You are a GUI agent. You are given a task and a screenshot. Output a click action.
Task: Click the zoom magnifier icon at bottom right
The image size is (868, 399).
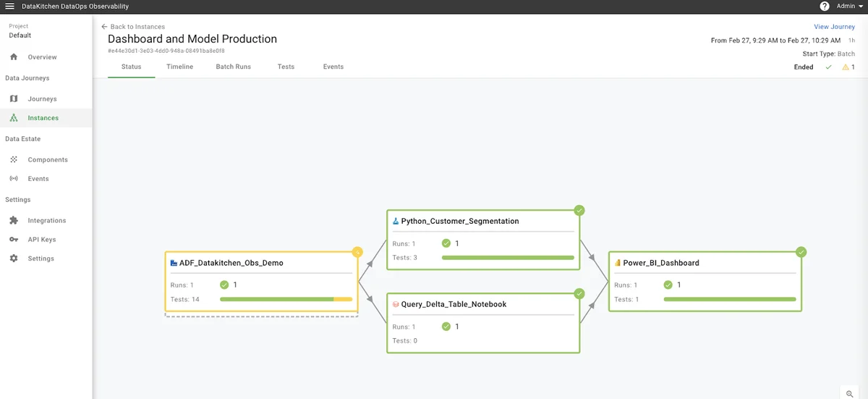click(x=850, y=393)
